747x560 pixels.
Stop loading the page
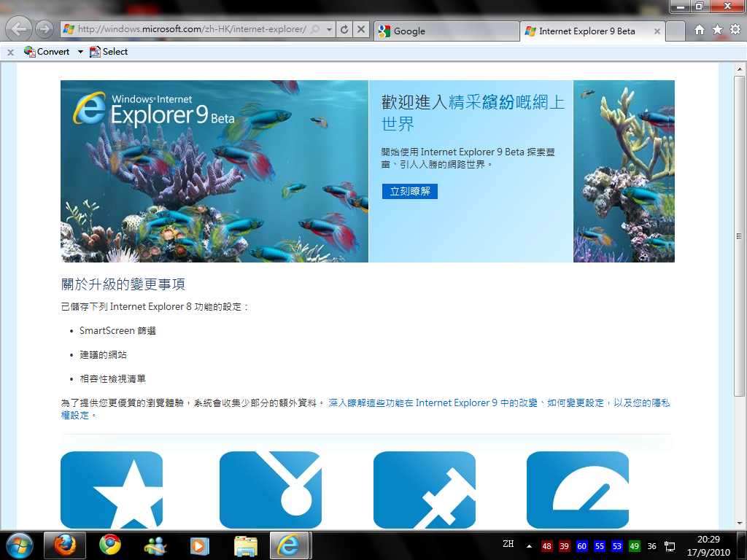[x=361, y=29]
